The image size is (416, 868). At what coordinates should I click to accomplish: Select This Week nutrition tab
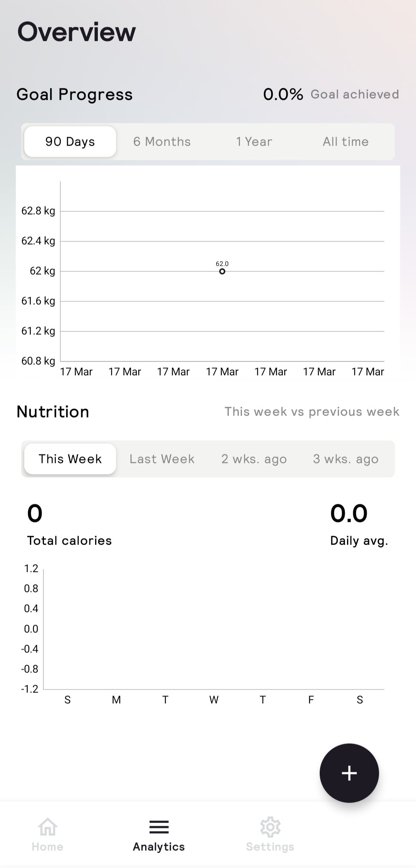point(70,459)
